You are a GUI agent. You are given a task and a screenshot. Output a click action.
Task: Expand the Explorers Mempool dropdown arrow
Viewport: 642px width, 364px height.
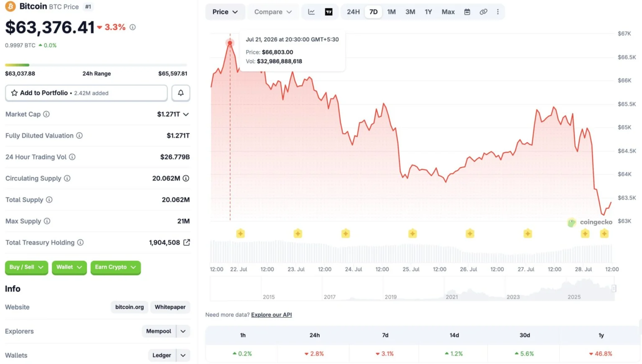[x=183, y=331]
